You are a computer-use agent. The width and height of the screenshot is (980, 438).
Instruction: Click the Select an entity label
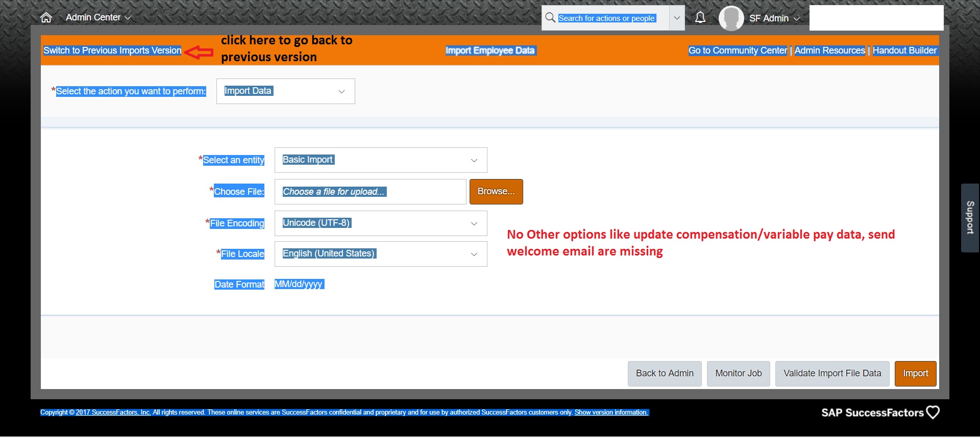pos(234,160)
